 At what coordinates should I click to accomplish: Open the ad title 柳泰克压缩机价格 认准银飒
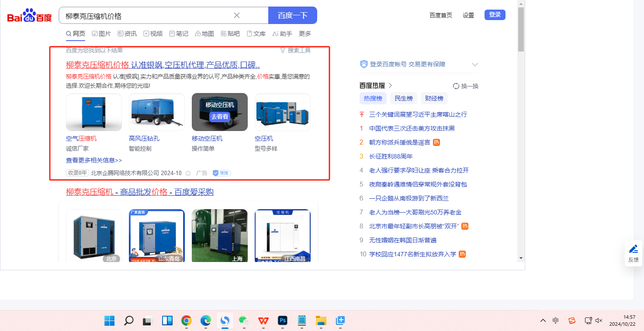(163, 65)
